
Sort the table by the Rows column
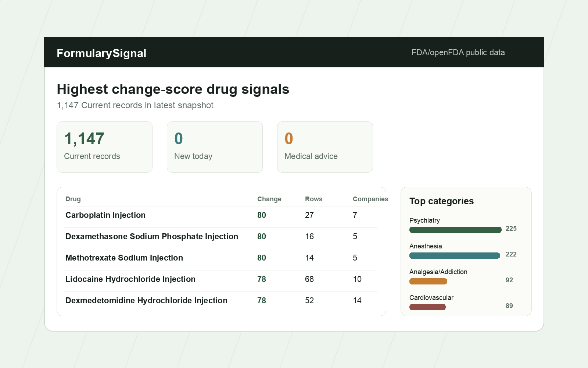tap(313, 199)
